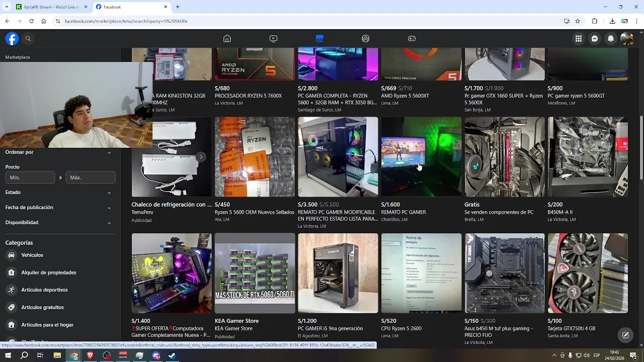Viewport: 644px width, 362px height.
Task: Open Asus b450 M tuf plus gaming photo
Action: click(505, 273)
